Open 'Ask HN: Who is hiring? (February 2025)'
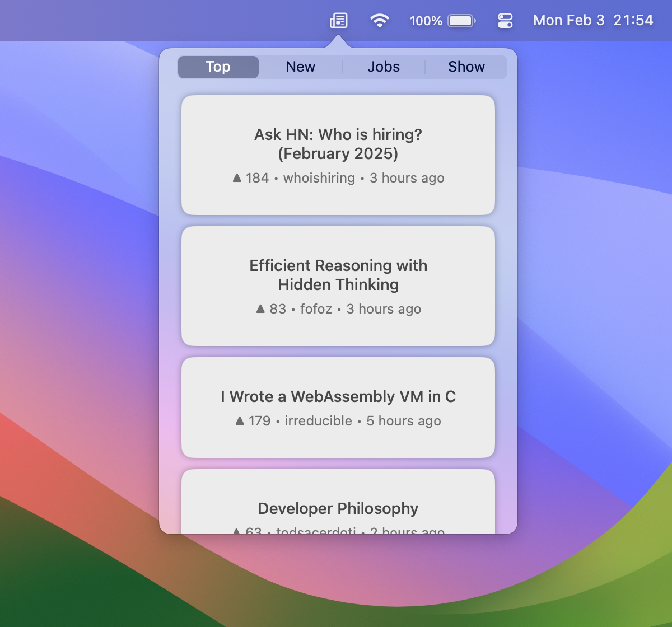672x627 pixels. pyautogui.click(x=338, y=144)
